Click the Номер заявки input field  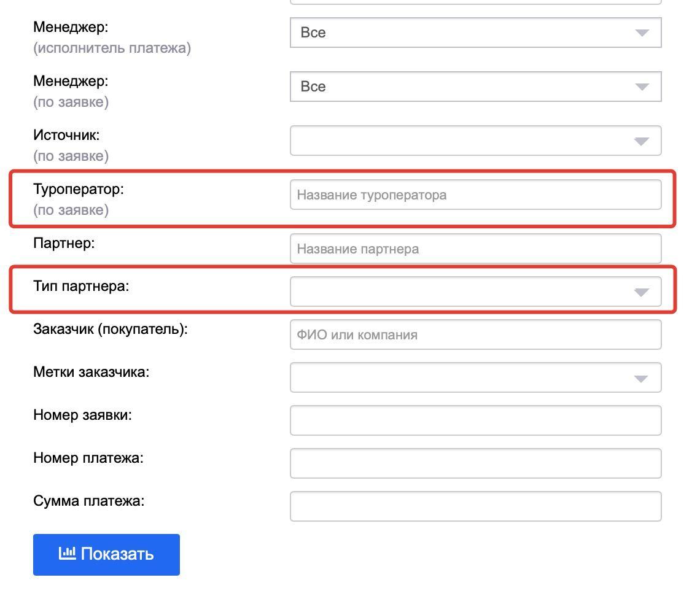(x=475, y=420)
